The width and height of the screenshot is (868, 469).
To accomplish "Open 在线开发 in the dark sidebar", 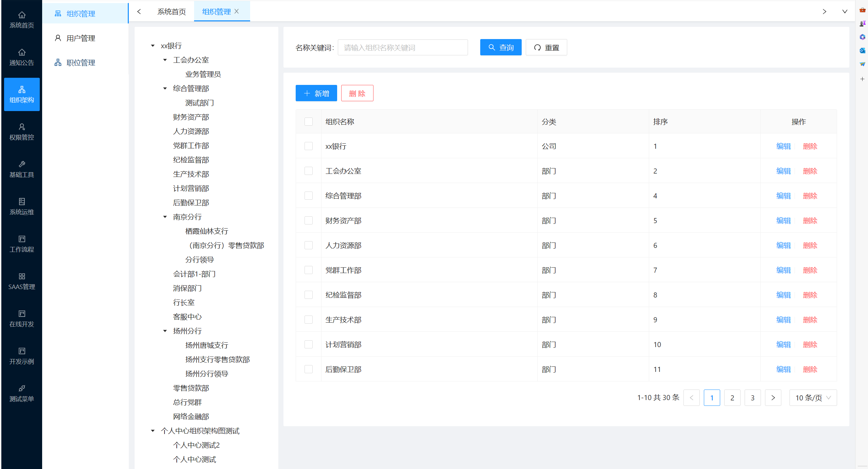I will click(22, 319).
